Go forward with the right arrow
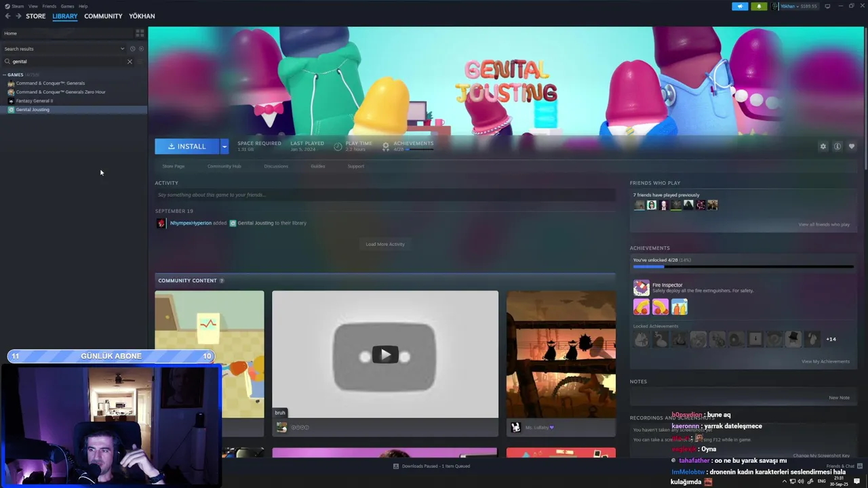The width and height of the screenshot is (868, 488). (18, 16)
